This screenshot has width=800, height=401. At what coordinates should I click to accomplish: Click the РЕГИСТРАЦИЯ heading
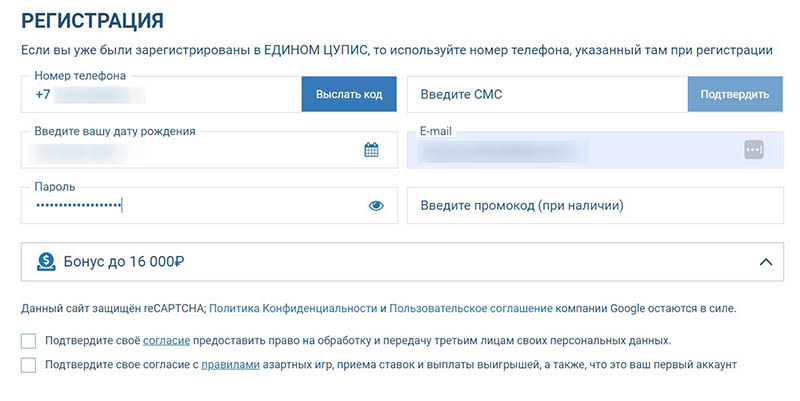point(92,21)
